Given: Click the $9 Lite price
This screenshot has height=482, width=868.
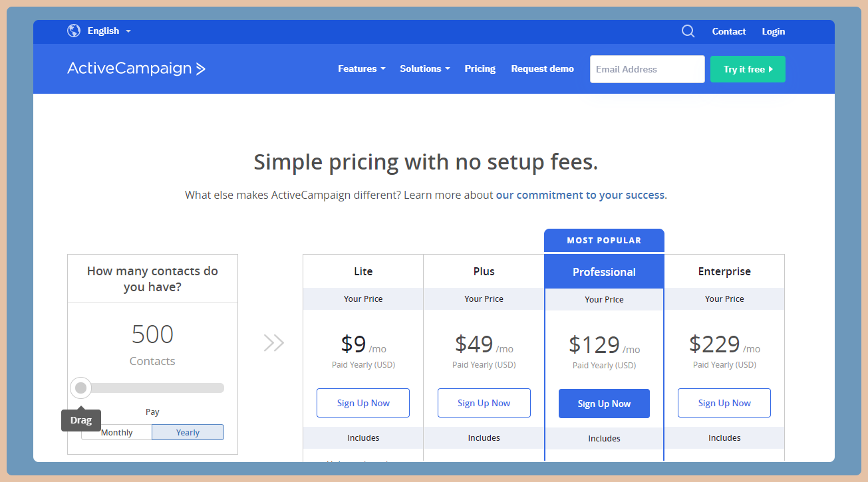Looking at the screenshot, I should click(x=354, y=344).
